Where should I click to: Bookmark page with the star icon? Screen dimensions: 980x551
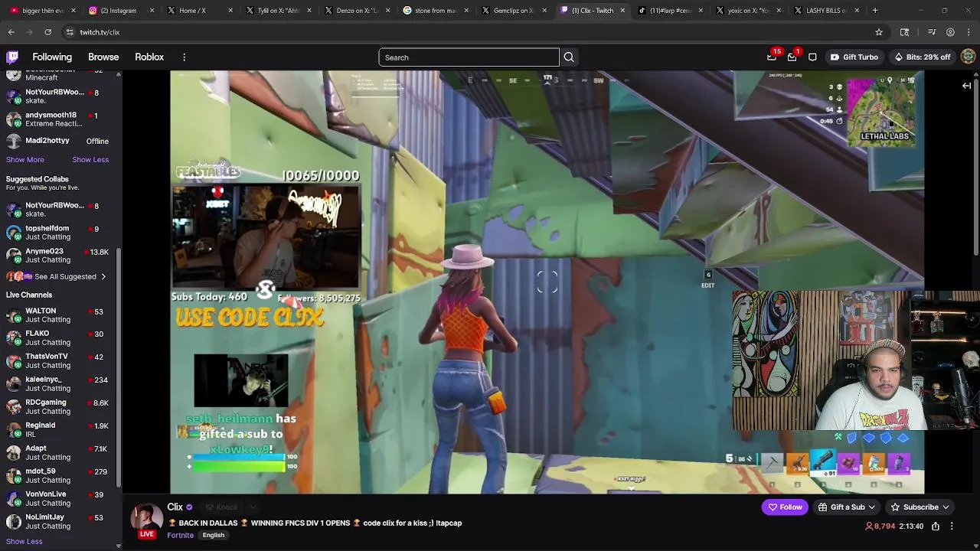click(879, 32)
